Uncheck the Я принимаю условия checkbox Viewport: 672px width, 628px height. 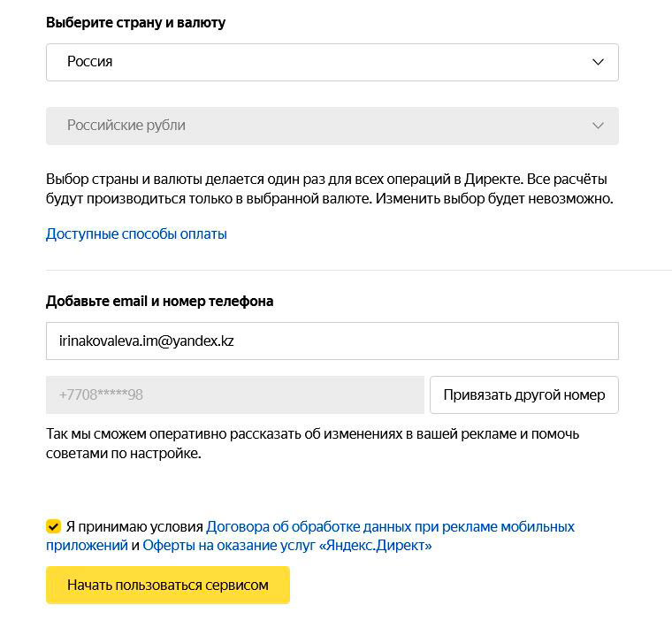click(x=53, y=526)
